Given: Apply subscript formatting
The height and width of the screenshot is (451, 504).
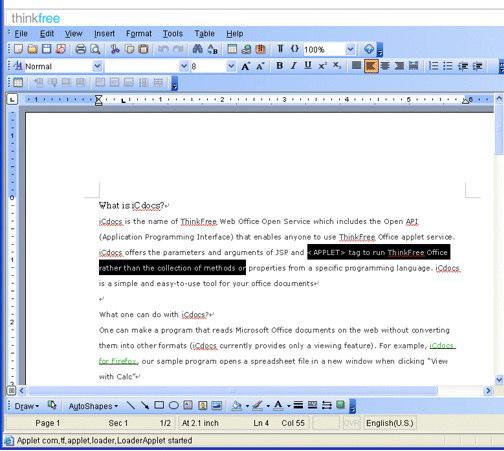Looking at the screenshot, I should click(337, 66).
